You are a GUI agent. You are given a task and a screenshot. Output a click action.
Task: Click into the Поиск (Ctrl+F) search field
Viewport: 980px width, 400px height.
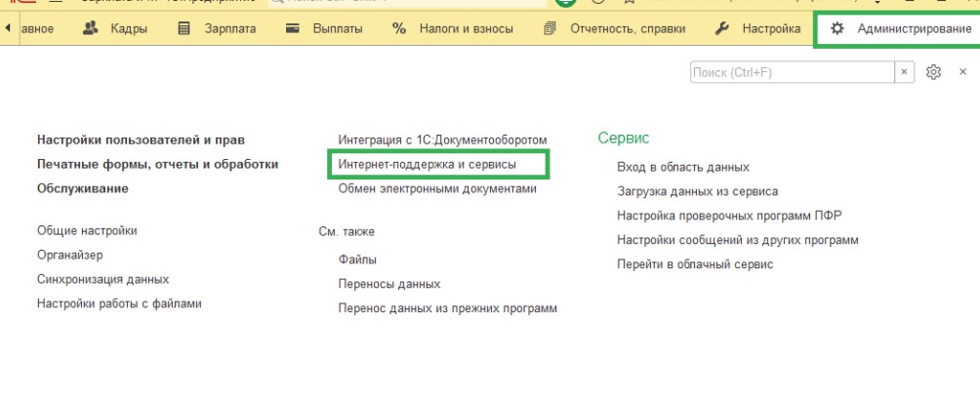click(791, 72)
